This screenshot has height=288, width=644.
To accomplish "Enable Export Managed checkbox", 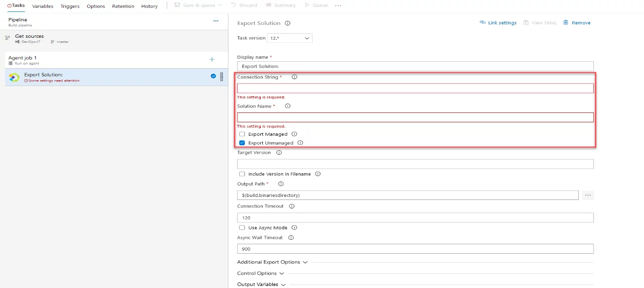I will point(242,134).
